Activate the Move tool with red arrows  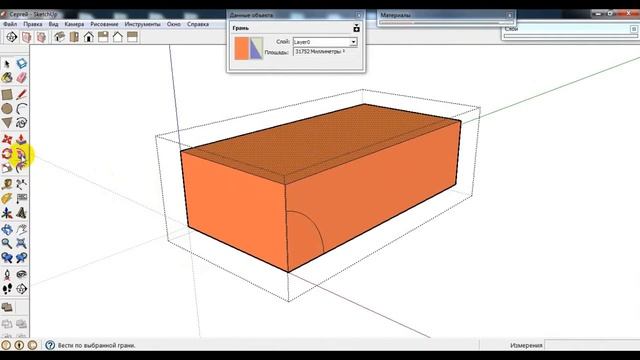[x=7, y=139]
